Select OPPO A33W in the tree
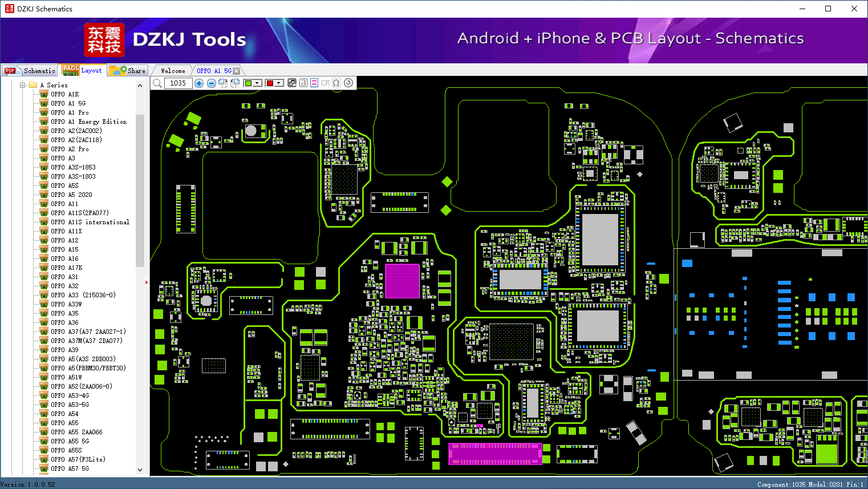 click(66, 304)
